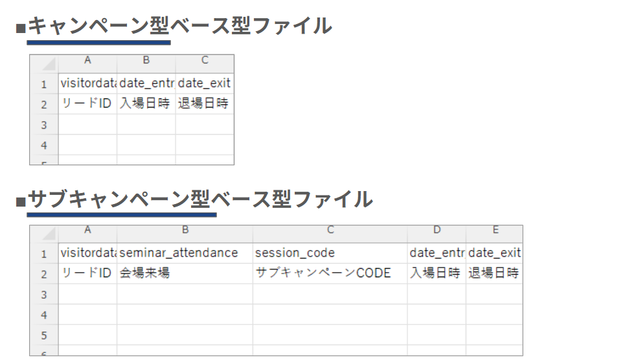Select row 5 header in the sub-campaign table
625x364 pixels.
pyautogui.click(x=44, y=336)
